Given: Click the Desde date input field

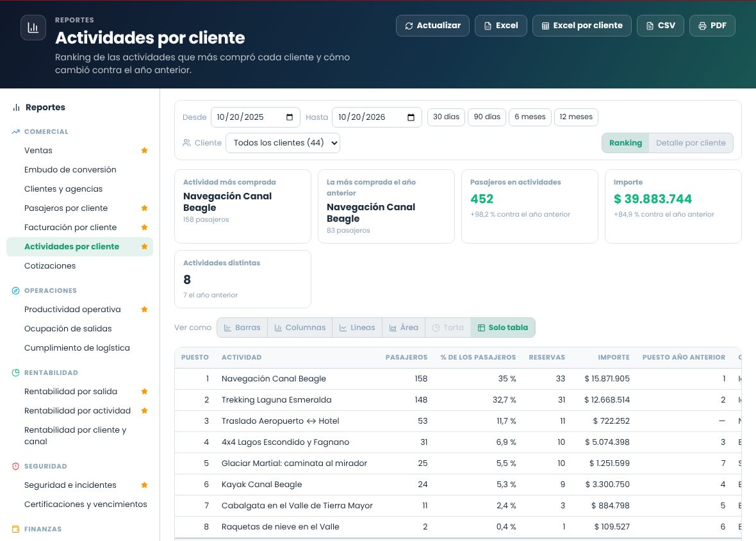Looking at the screenshot, I should (x=256, y=117).
